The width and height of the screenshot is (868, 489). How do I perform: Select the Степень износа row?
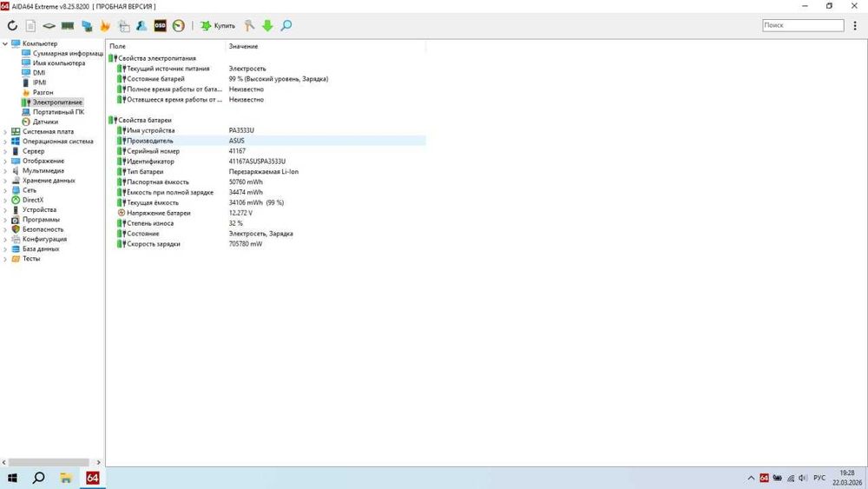click(266, 223)
